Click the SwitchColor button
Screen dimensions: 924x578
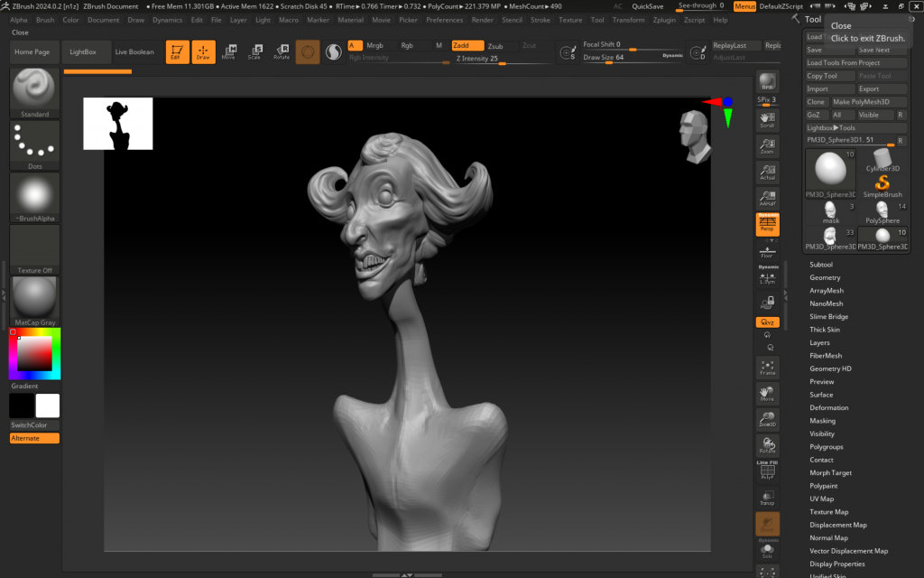pyautogui.click(x=35, y=424)
